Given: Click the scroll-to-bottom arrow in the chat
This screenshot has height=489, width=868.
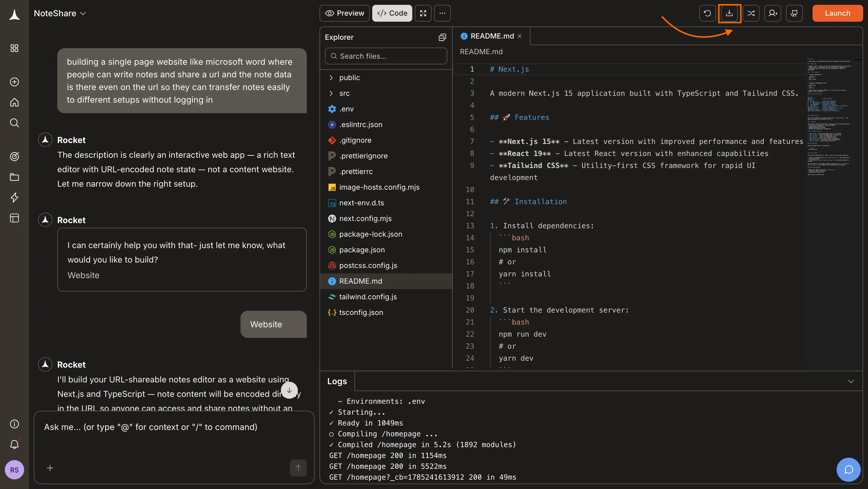Looking at the screenshot, I should (289, 391).
